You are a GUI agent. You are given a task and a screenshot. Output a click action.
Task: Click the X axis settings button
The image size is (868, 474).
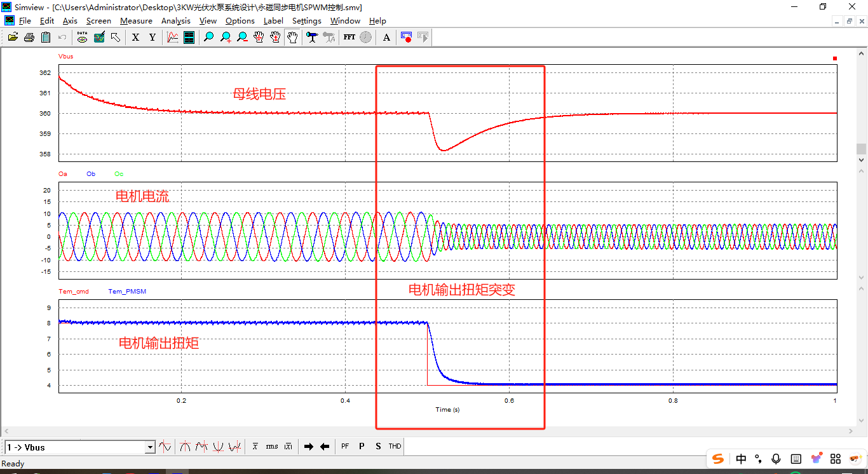click(135, 37)
